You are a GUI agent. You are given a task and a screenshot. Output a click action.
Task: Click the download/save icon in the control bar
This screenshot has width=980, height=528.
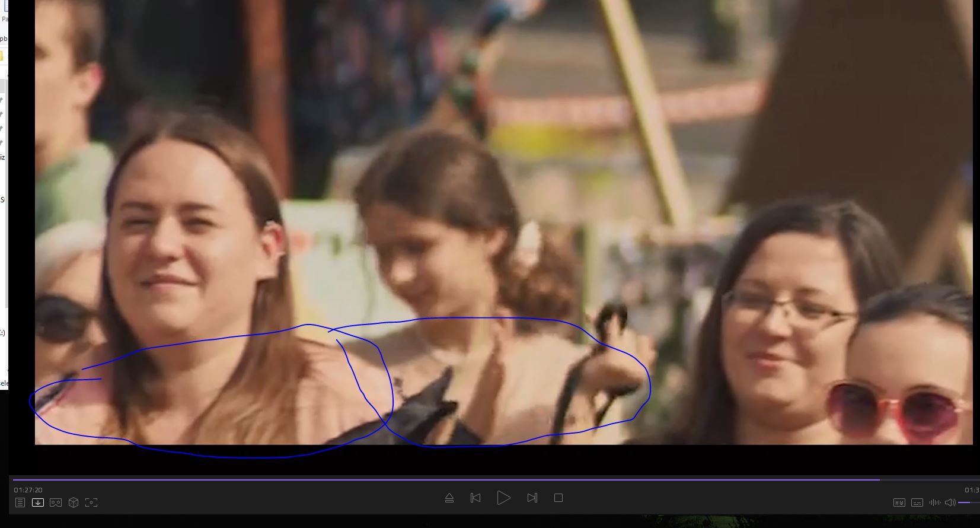pos(38,502)
